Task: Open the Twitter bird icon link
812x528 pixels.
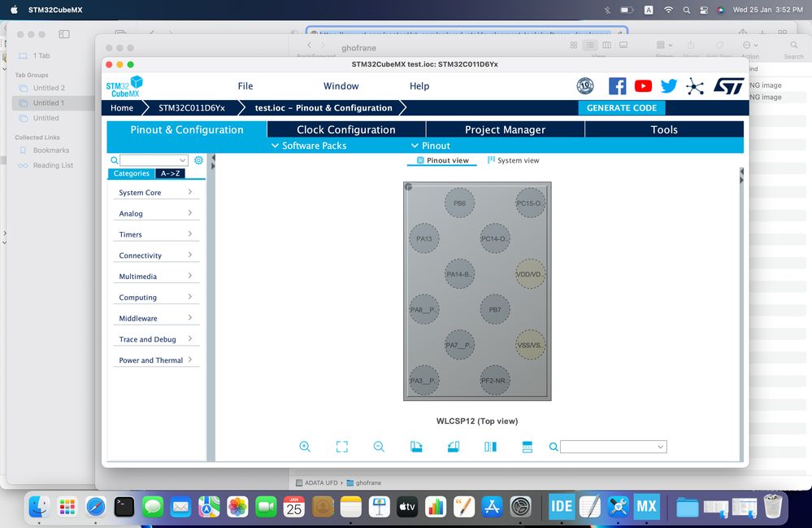Action: (669, 86)
